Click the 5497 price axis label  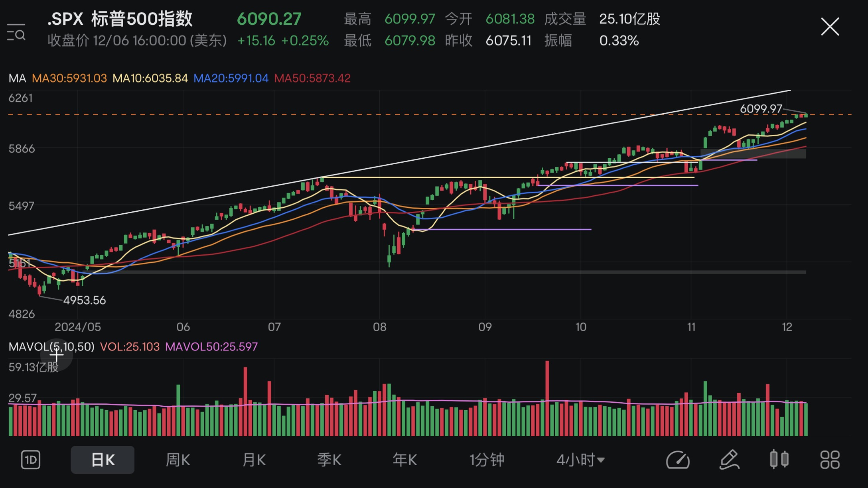coord(22,206)
